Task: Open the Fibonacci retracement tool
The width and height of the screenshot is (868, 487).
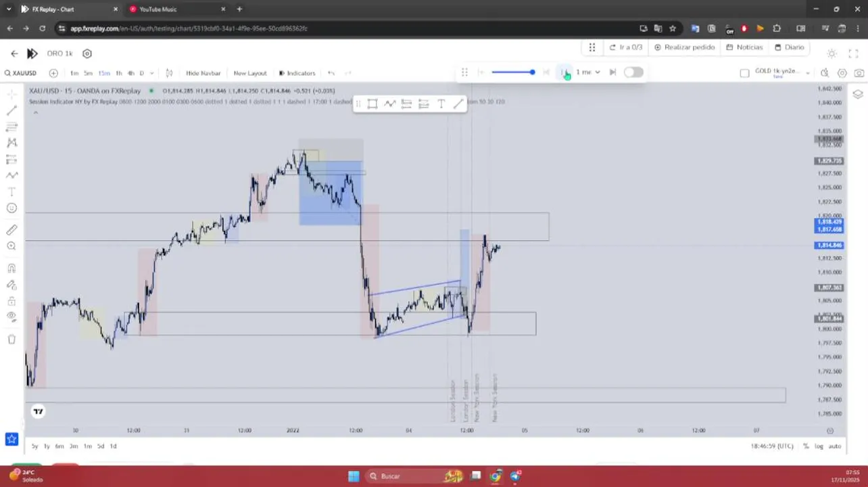Action: (x=11, y=126)
